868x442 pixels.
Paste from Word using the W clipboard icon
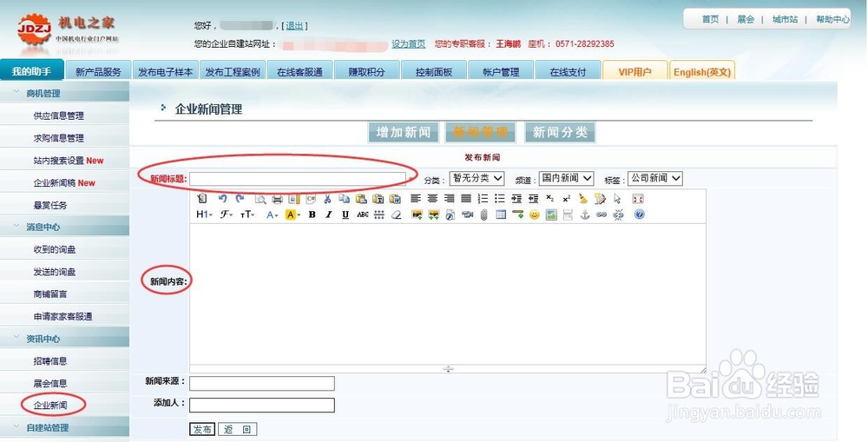[x=395, y=198]
